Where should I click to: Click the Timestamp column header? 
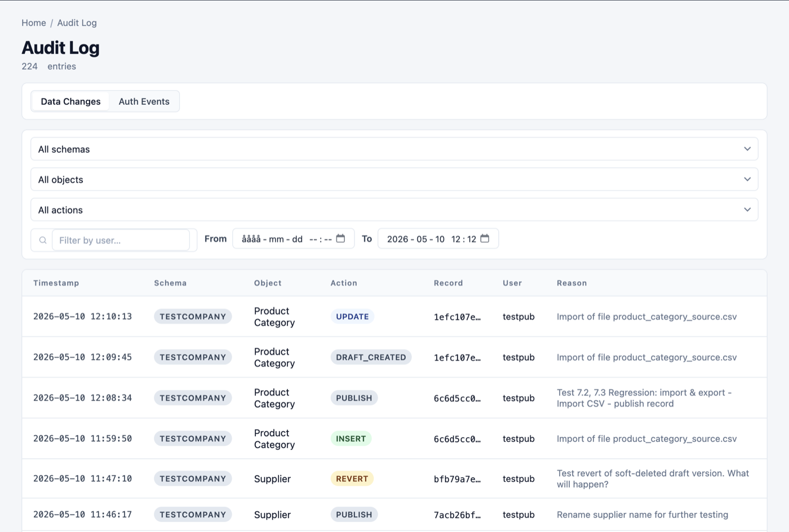[56, 283]
